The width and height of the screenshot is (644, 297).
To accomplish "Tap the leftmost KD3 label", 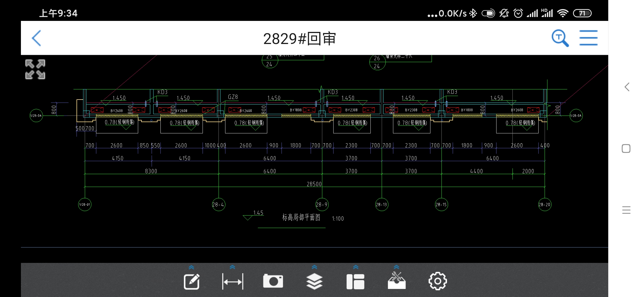I will pyautogui.click(x=162, y=92).
